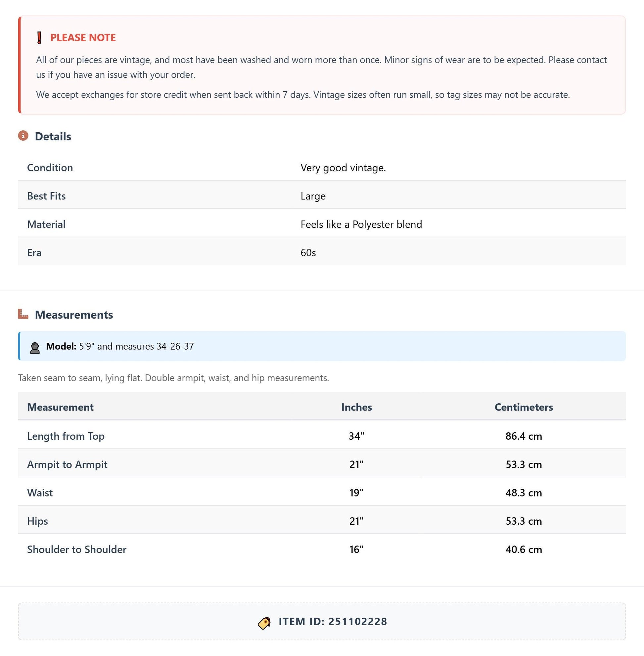Click the Inches column header
Viewport: 644px width, 656px height.
point(356,407)
